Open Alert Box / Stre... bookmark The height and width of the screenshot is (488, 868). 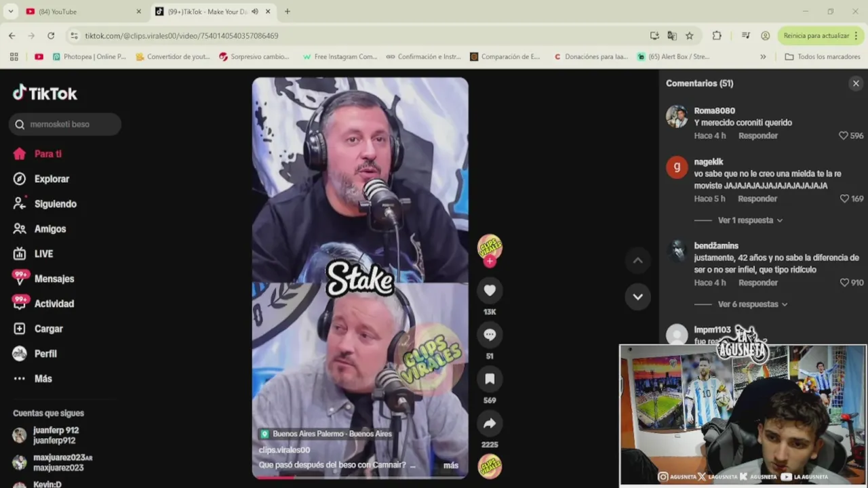pos(673,57)
